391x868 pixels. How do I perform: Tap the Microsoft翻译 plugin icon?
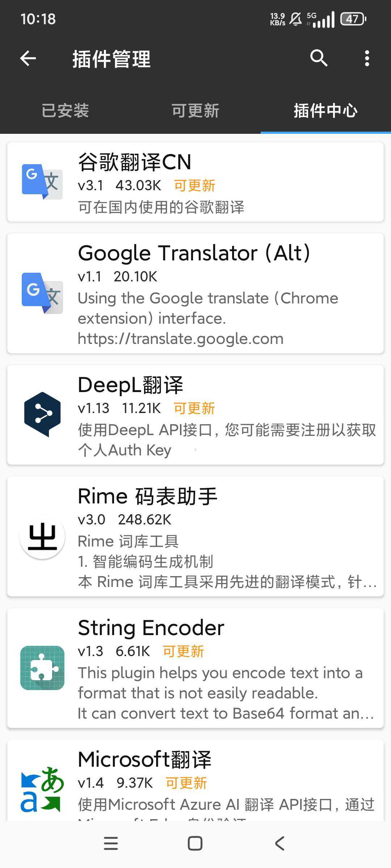pyautogui.click(x=42, y=790)
